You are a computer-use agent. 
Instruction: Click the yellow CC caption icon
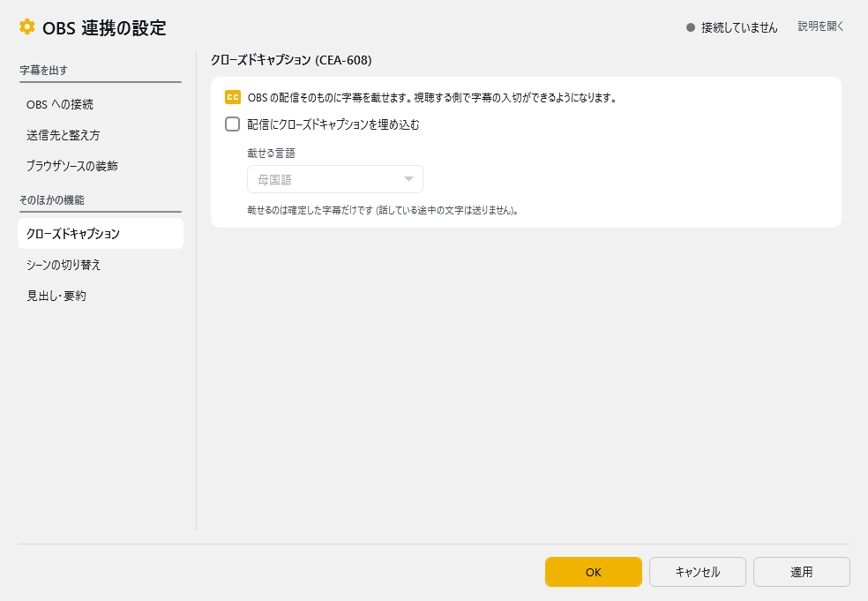click(x=233, y=97)
